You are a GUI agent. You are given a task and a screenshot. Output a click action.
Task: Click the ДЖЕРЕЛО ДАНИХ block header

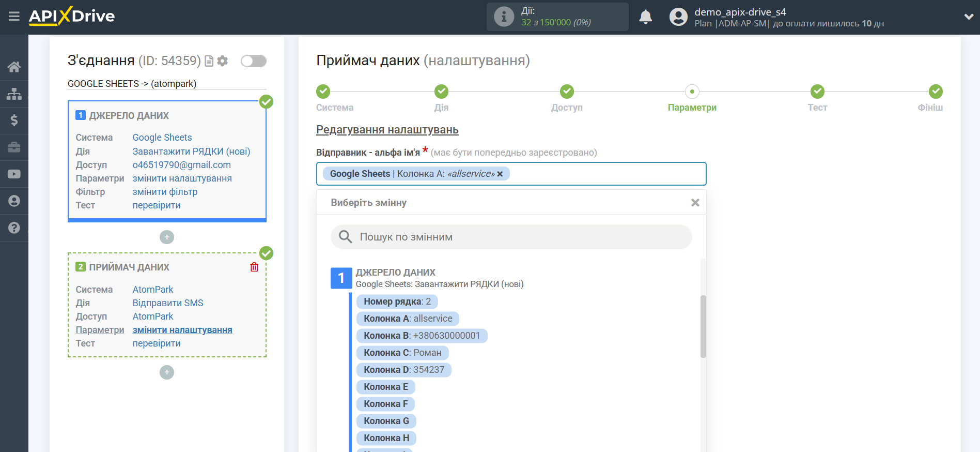click(129, 115)
